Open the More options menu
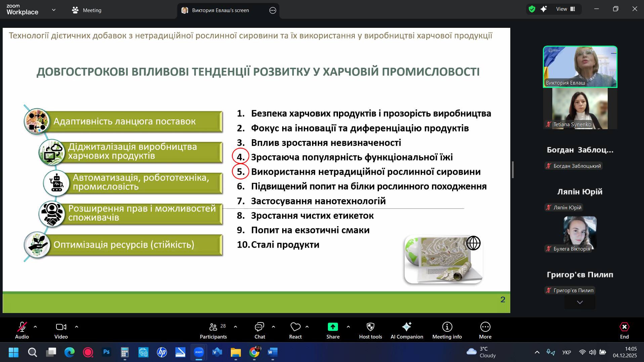The image size is (644, 362). click(x=485, y=330)
